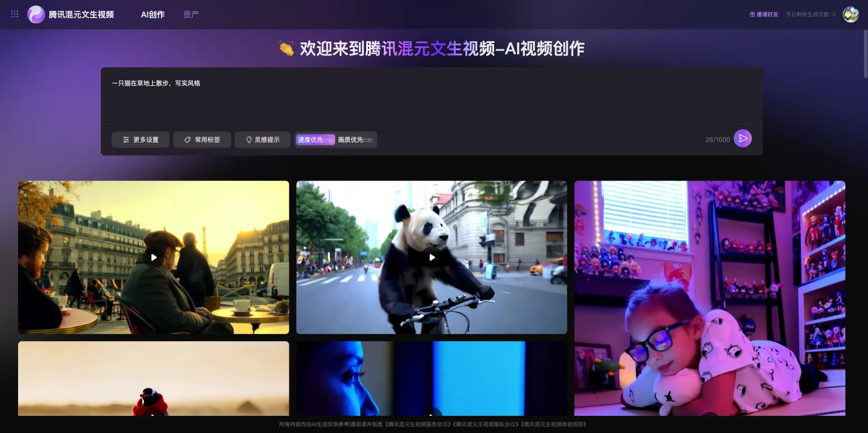
Task: Open 腾讯混元生视频隐私协议 footer link
Action: 486,425
